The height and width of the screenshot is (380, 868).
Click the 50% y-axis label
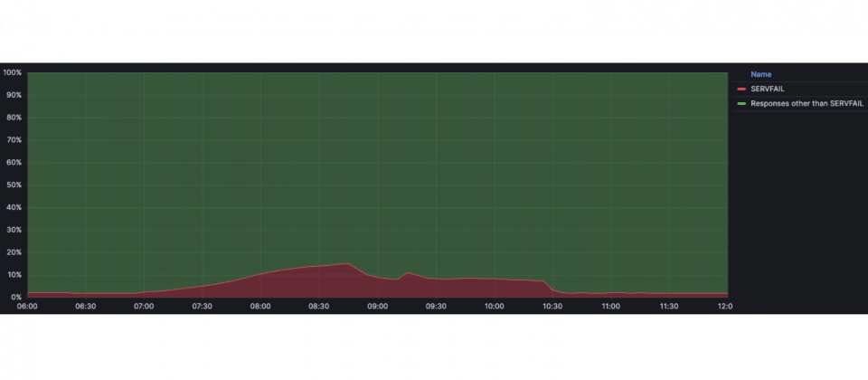pyautogui.click(x=14, y=185)
